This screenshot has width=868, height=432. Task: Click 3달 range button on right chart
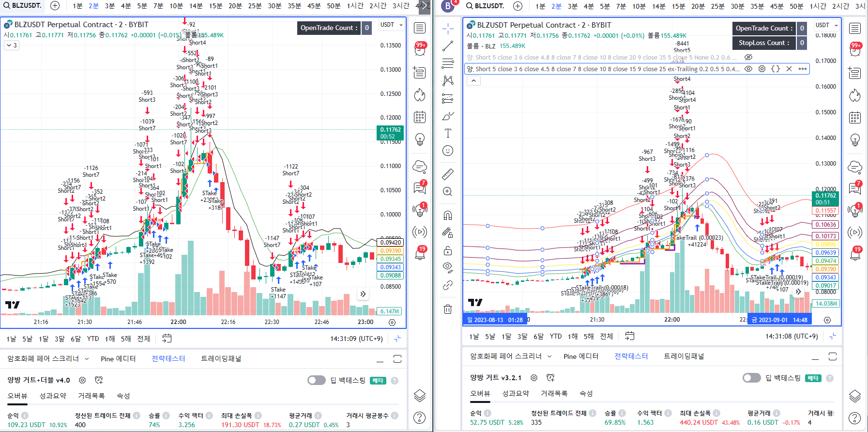[522, 336]
